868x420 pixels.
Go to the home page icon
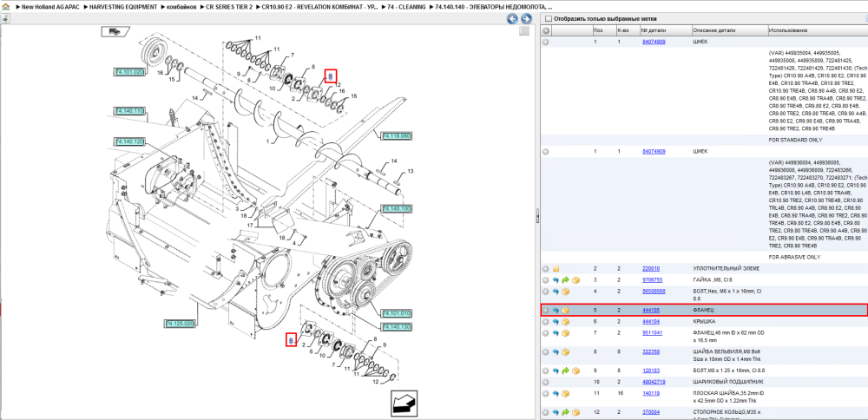tap(5, 7)
